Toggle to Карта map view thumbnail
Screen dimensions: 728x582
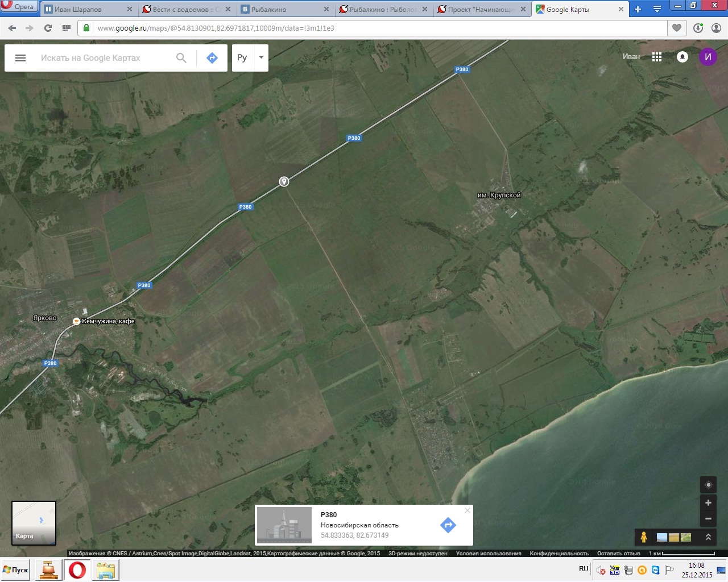(34, 523)
